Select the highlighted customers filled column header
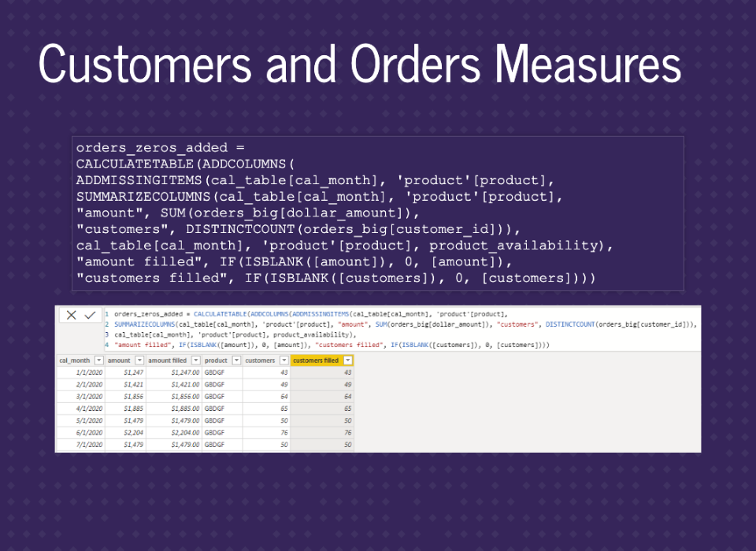The width and height of the screenshot is (756, 551). (x=316, y=361)
